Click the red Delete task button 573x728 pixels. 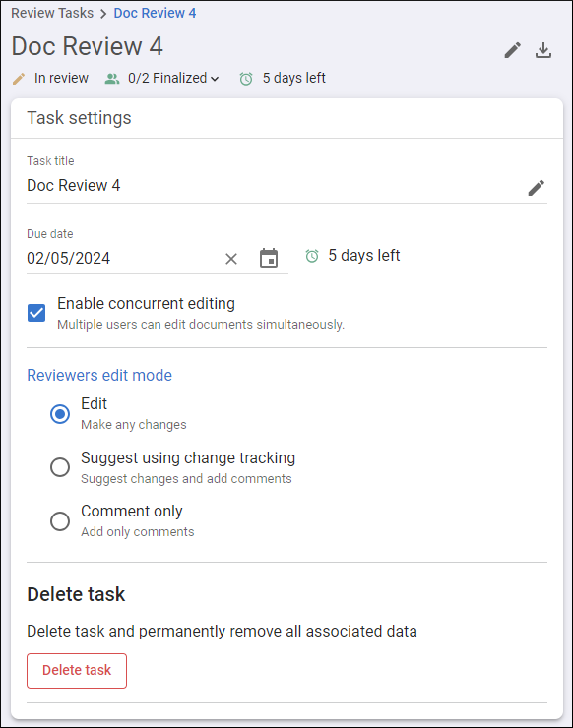pos(77,670)
